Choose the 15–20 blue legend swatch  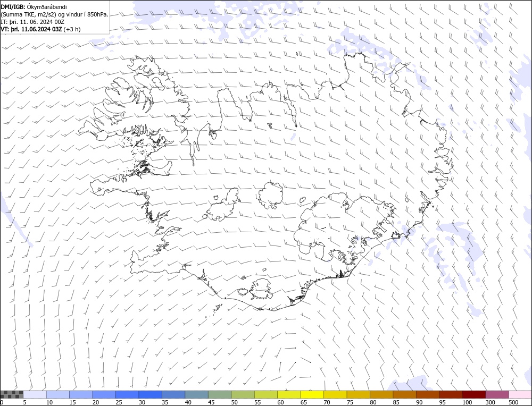[81, 394]
